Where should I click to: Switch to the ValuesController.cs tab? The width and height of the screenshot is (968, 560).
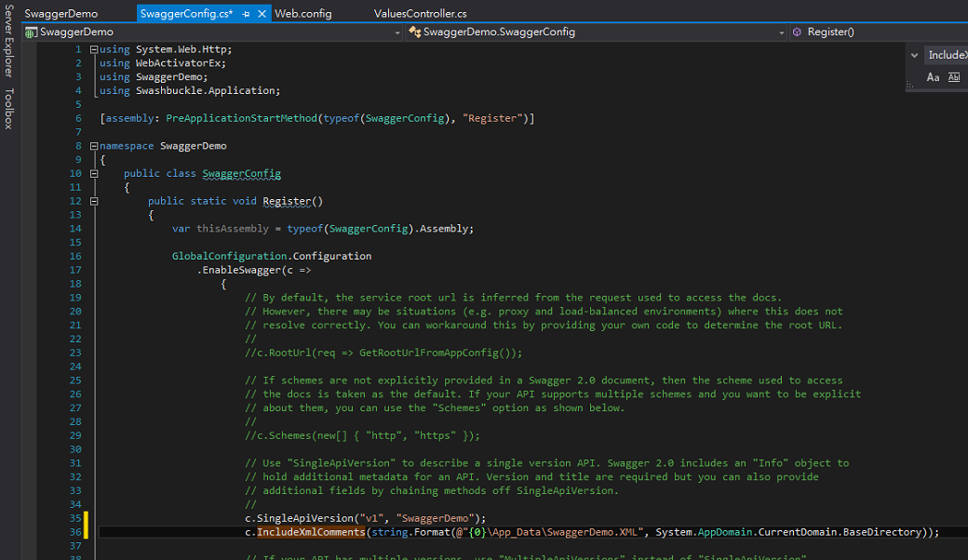click(x=421, y=14)
